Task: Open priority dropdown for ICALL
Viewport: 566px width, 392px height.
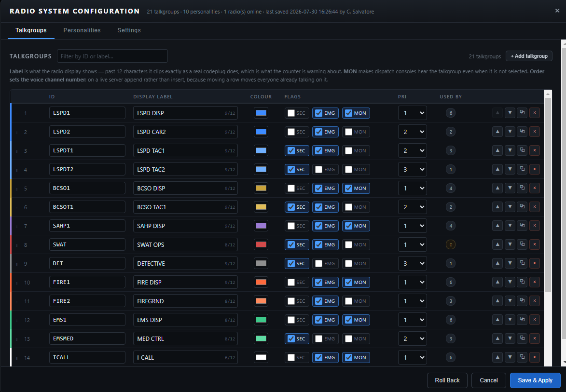Action: [x=412, y=357]
